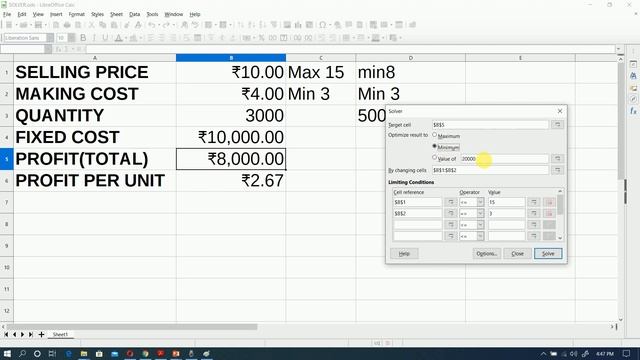Viewport: 640px width, 360px height.
Task: Open the Tools menu
Action: (152, 14)
